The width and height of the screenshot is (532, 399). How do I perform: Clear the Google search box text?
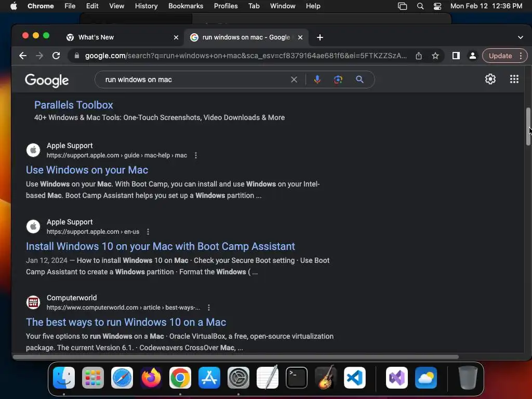tap(294, 79)
